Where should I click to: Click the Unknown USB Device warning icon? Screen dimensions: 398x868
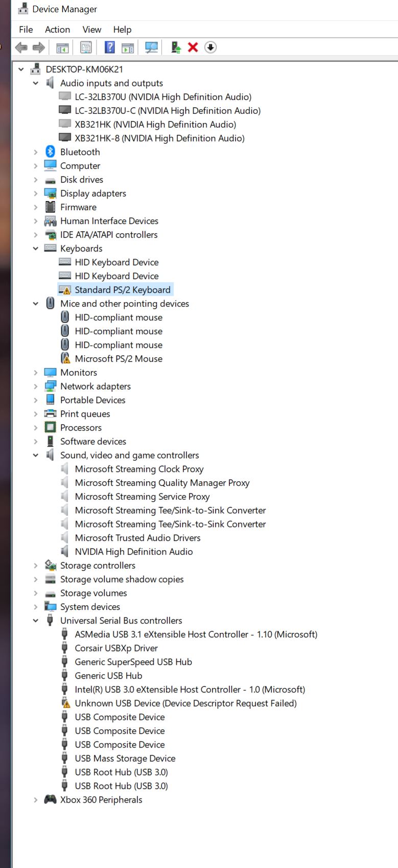(x=65, y=703)
